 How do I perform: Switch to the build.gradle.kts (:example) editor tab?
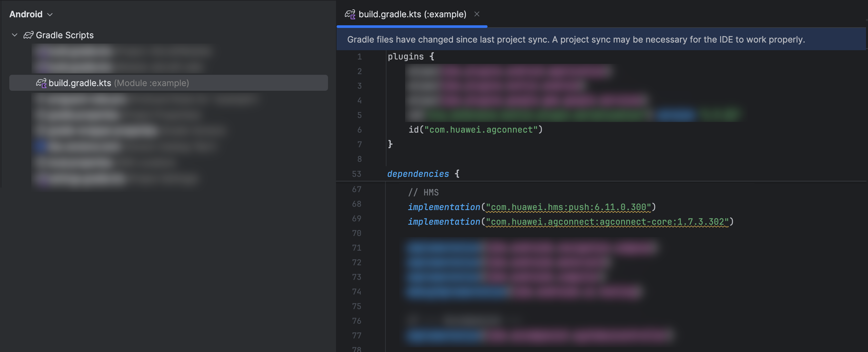(412, 14)
